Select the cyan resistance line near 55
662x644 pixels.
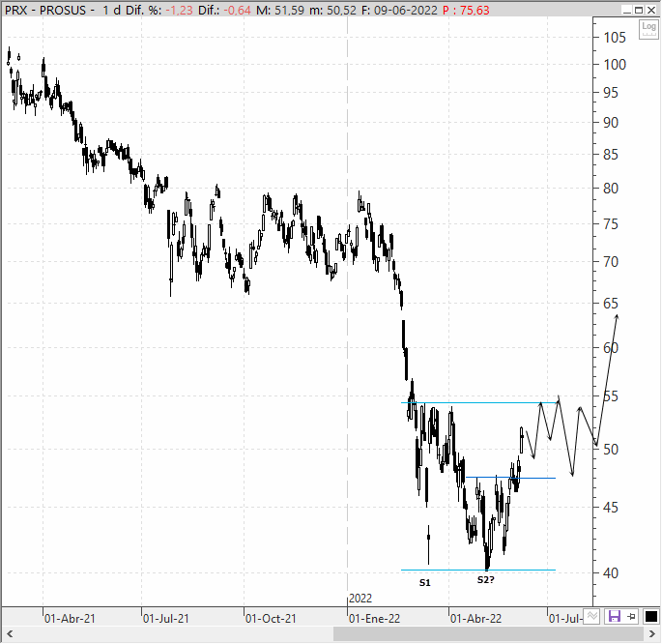point(479,403)
